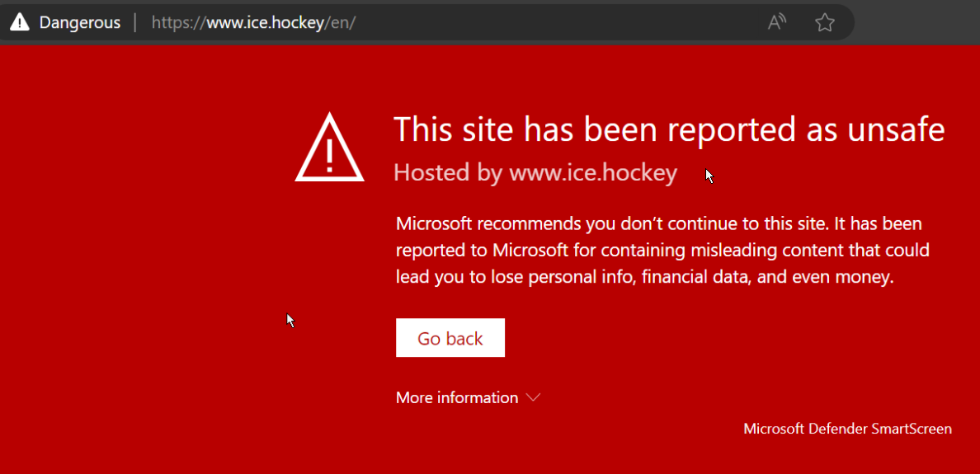Open site info via the Dangerous label

[x=79, y=22]
